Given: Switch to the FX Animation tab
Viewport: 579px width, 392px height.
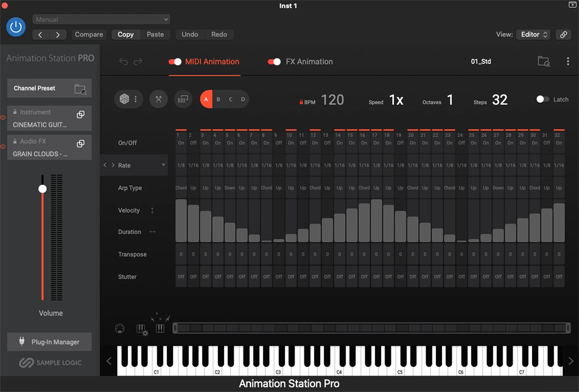Looking at the screenshot, I should click(309, 62).
